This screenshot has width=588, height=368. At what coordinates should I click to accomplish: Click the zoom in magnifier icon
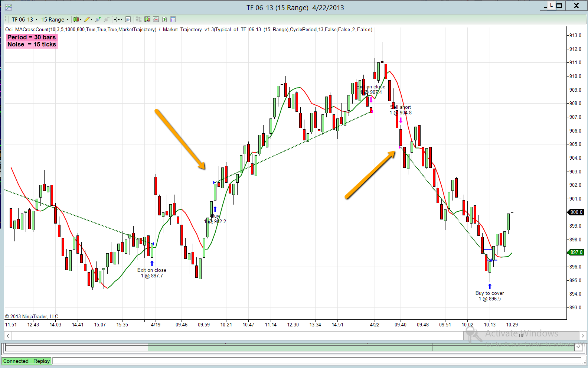[x=98, y=19]
